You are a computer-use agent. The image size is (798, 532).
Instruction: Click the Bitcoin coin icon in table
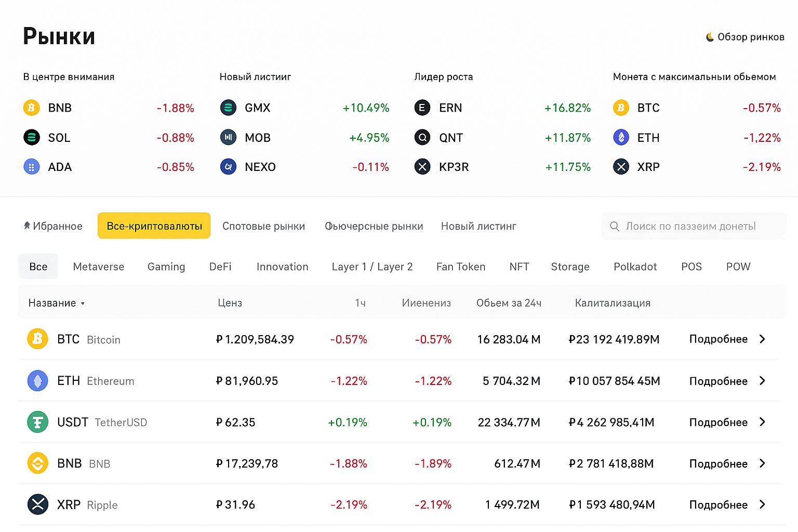pos(37,339)
